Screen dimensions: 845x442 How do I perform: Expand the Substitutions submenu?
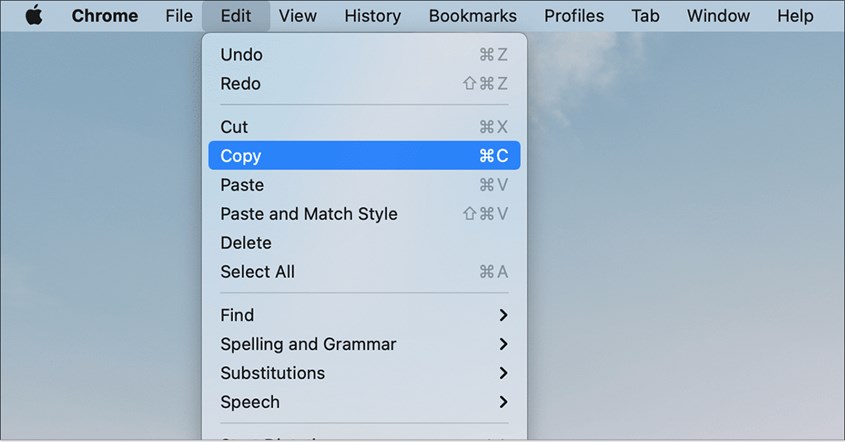[x=364, y=373]
